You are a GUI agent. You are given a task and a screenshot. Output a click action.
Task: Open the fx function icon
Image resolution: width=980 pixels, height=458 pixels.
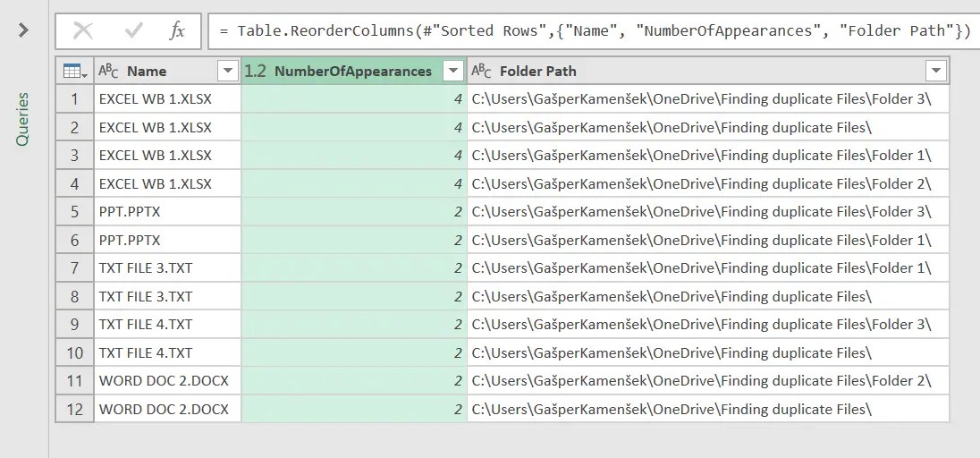178,30
